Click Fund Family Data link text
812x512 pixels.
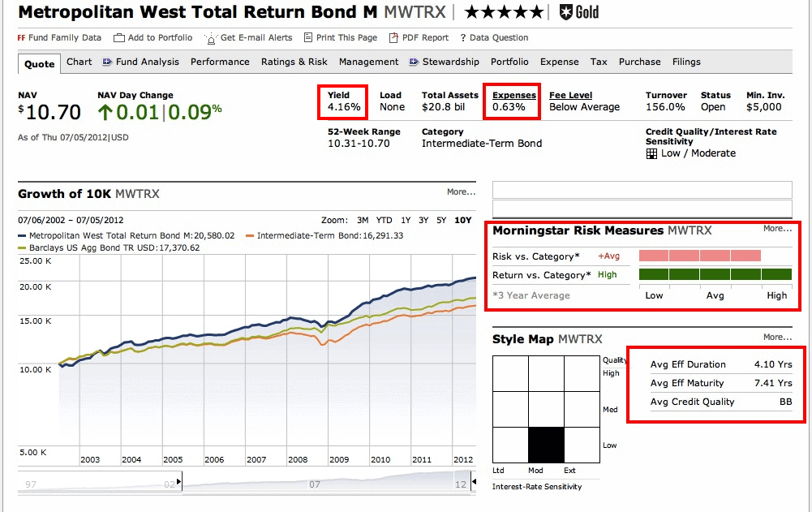(65, 38)
